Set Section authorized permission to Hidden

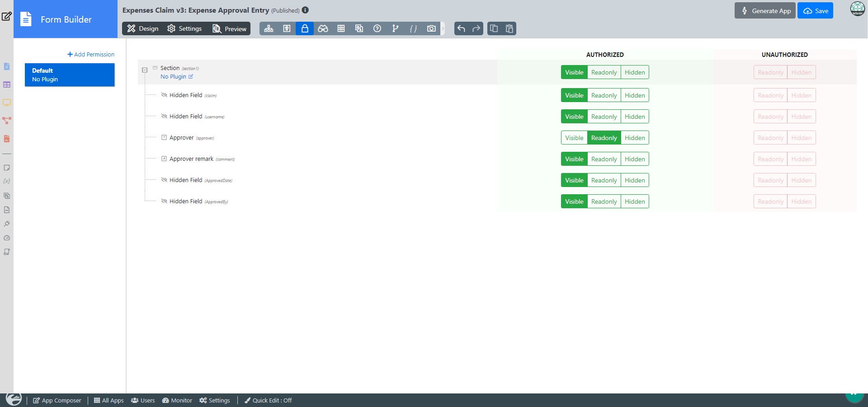click(635, 72)
